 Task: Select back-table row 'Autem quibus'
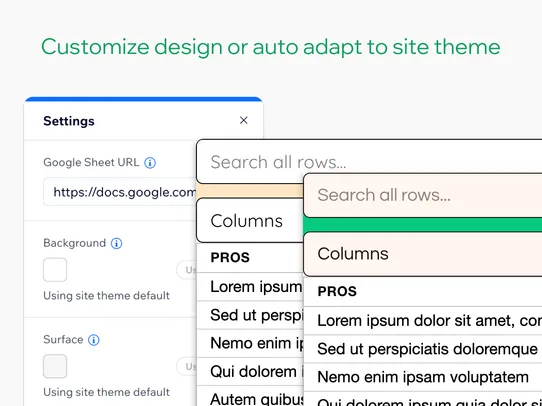250,396
